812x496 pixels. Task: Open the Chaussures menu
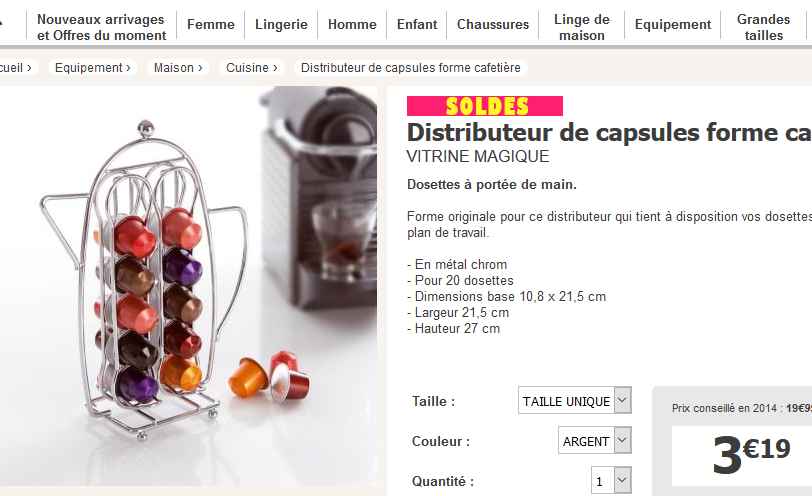point(493,24)
